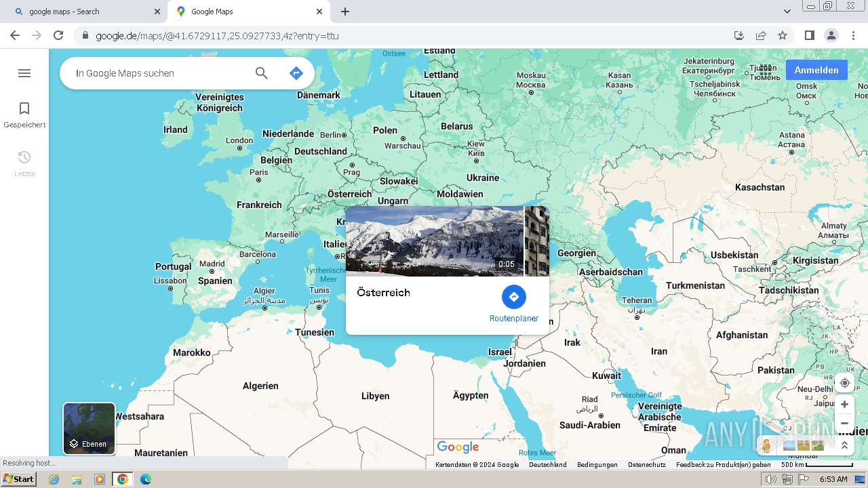The width and height of the screenshot is (868, 488).
Task: Expand the imagery strip with the double chevron
Action: (844, 445)
